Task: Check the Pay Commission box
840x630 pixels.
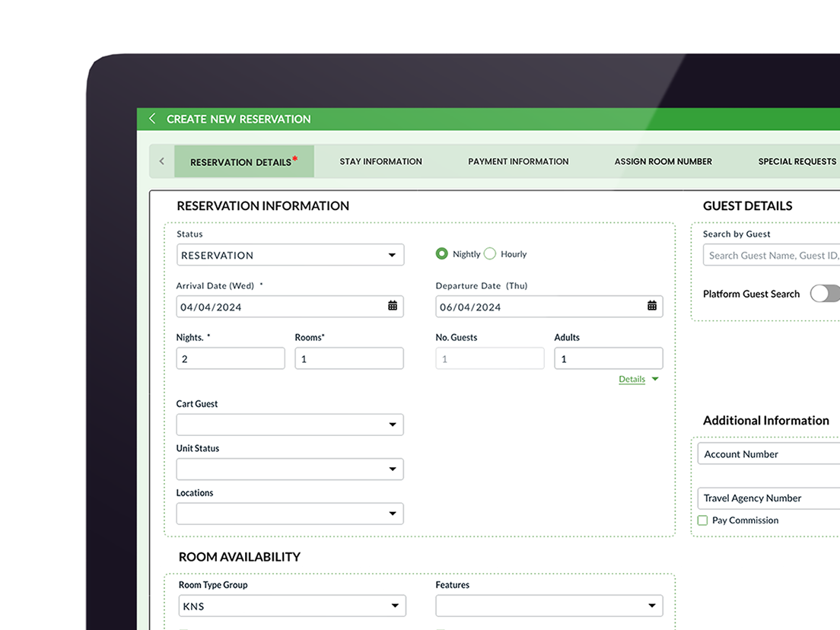Action: [x=702, y=520]
